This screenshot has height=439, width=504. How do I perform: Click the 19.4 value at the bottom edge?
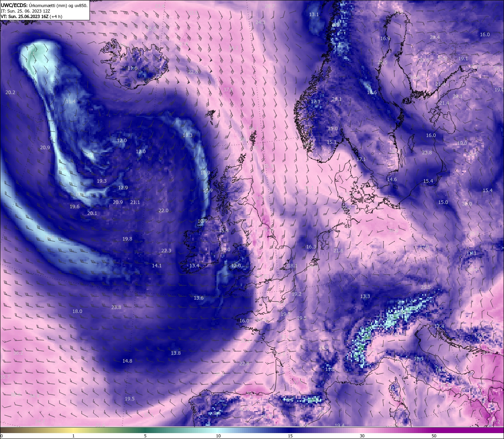point(339,426)
